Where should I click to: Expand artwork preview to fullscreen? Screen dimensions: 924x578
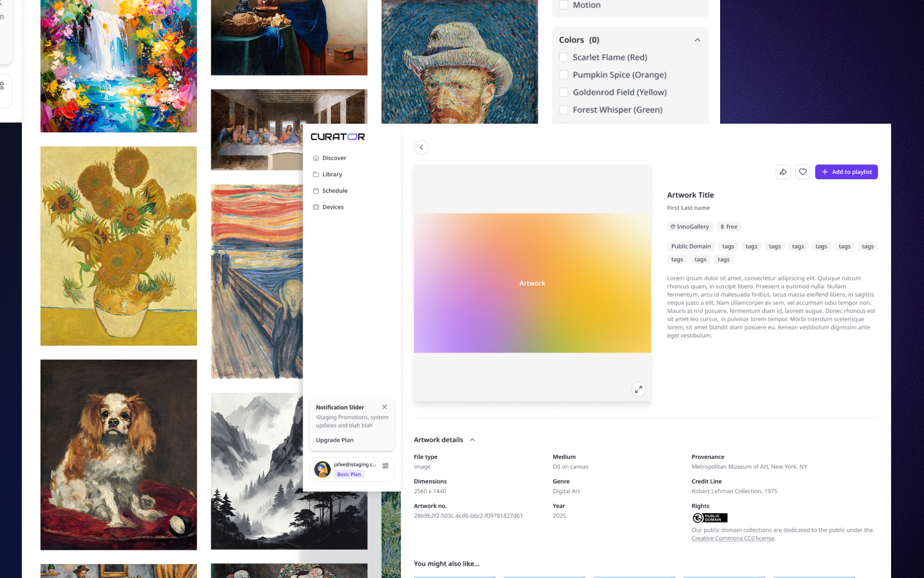pos(638,389)
